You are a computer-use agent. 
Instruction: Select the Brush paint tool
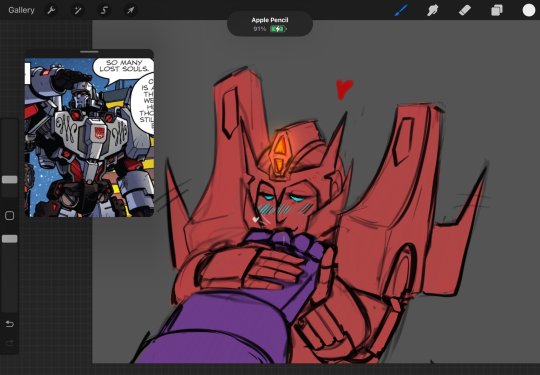point(401,10)
